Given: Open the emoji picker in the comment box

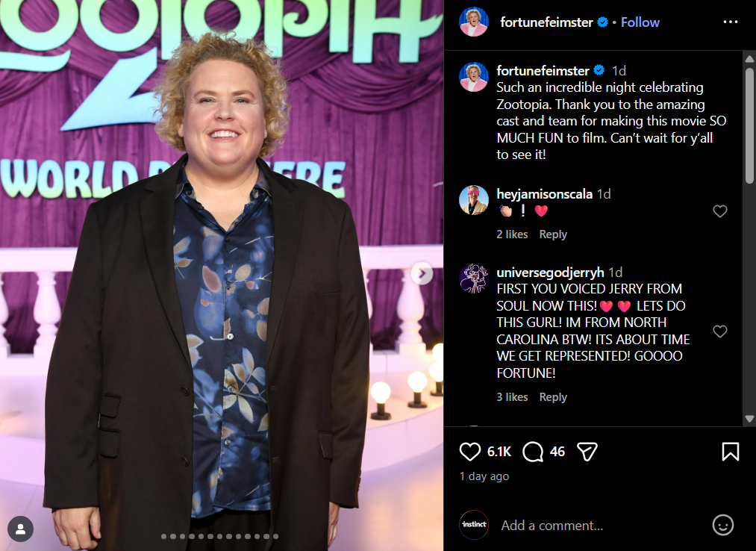Looking at the screenshot, I should pos(722,525).
